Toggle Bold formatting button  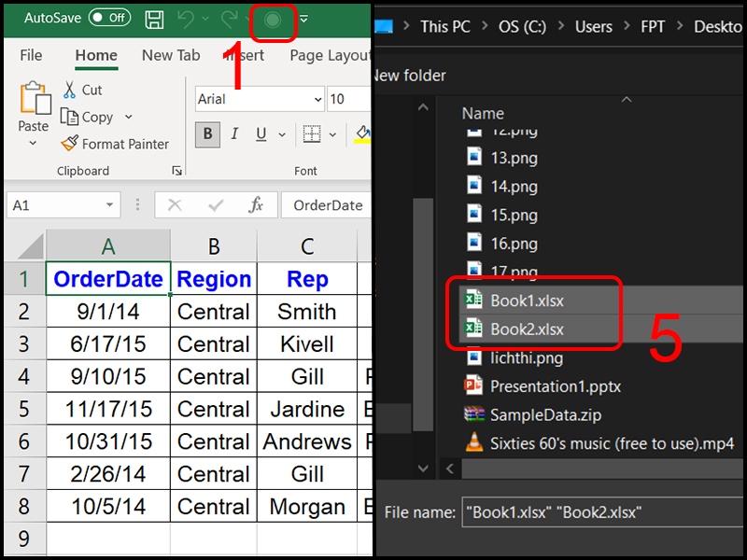pyautogui.click(x=207, y=133)
